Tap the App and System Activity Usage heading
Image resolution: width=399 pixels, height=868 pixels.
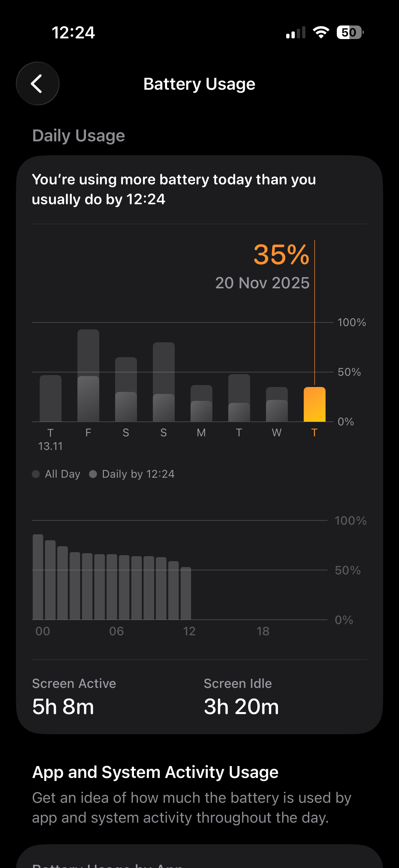click(x=155, y=772)
